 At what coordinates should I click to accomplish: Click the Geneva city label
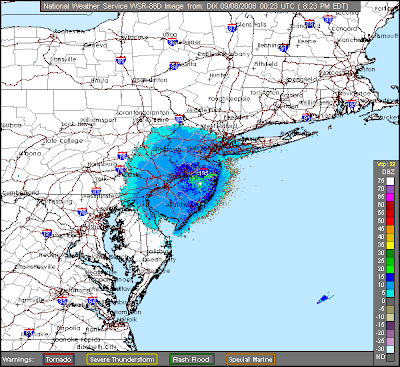click(x=95, y=45)
